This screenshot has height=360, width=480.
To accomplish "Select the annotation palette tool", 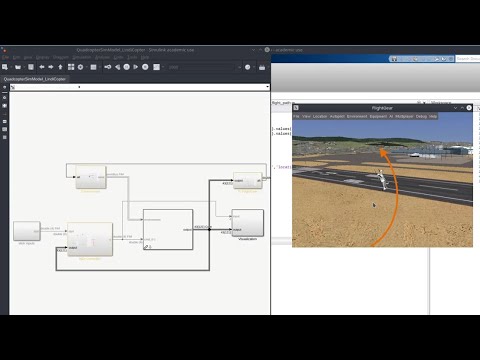I will coord(5,121).
